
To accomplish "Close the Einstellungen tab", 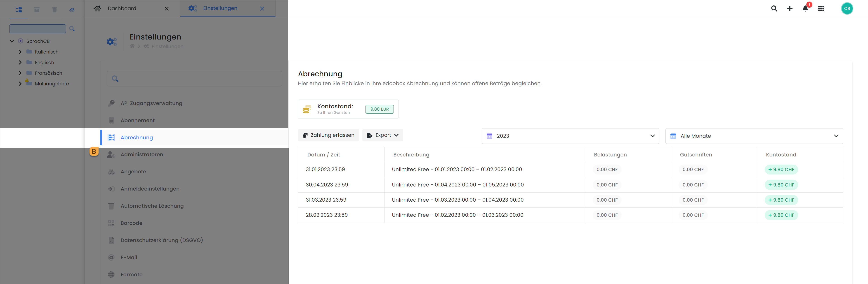I will click(262, 9).
